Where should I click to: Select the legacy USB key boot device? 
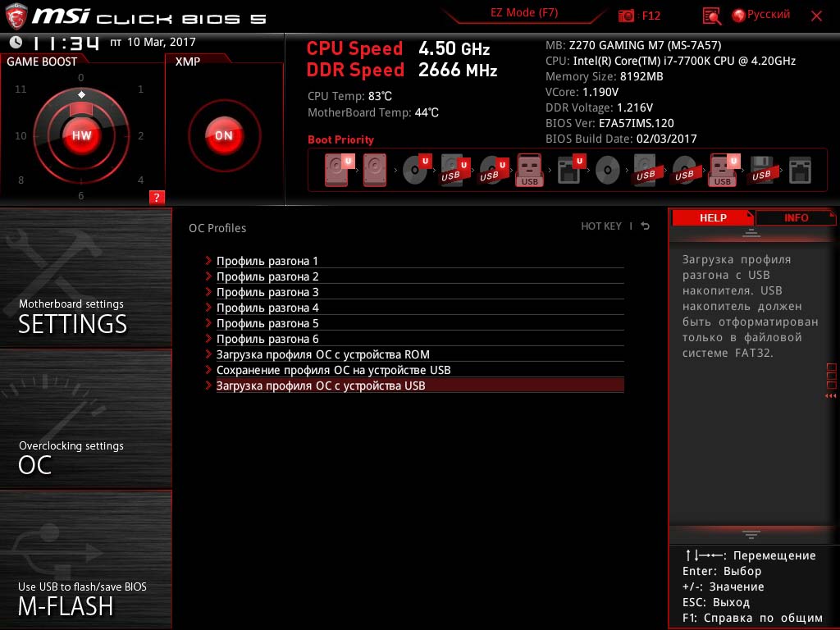point(530,171)
